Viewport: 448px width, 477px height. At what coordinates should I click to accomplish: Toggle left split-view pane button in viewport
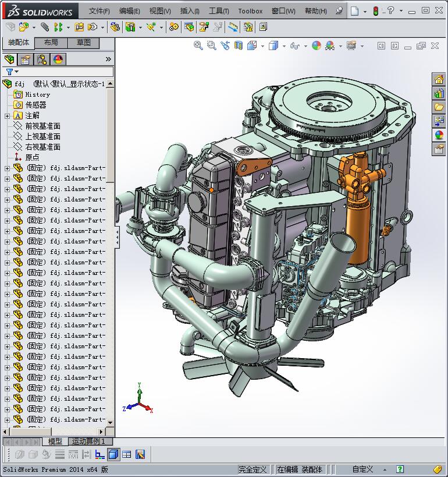click(381, 45)
